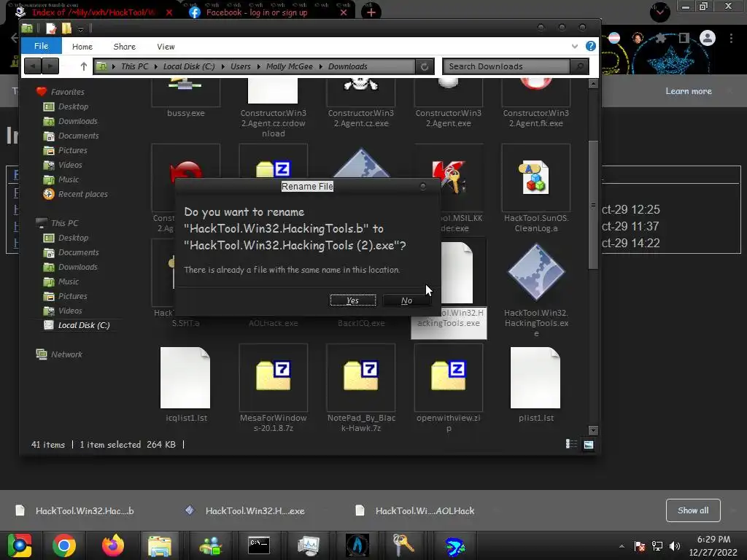
Task: Open quick access toolbar customize dropdown
Action: (x=80, y=29)
